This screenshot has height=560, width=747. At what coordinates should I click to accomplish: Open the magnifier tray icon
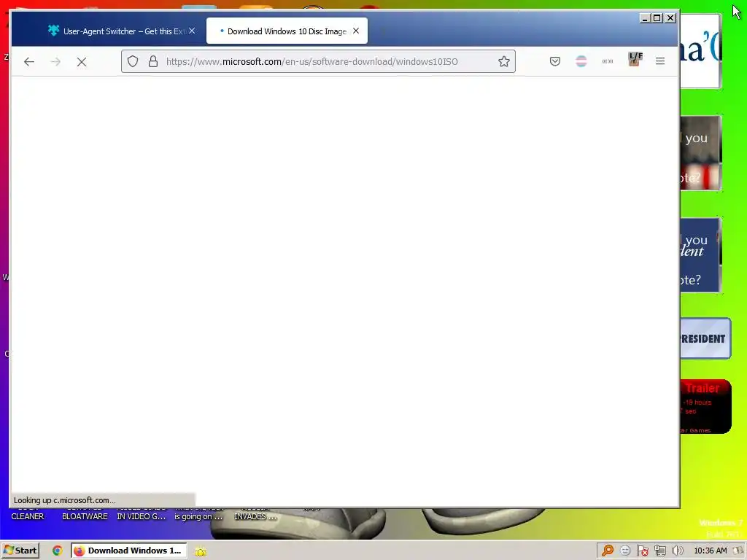click(x=608, y=551)
